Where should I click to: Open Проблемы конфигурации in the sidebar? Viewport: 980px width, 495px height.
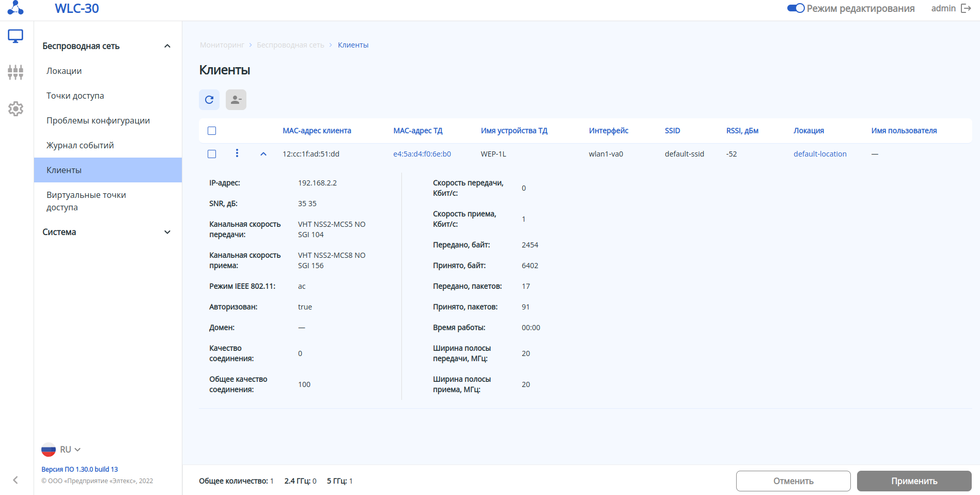pos(108,120)
